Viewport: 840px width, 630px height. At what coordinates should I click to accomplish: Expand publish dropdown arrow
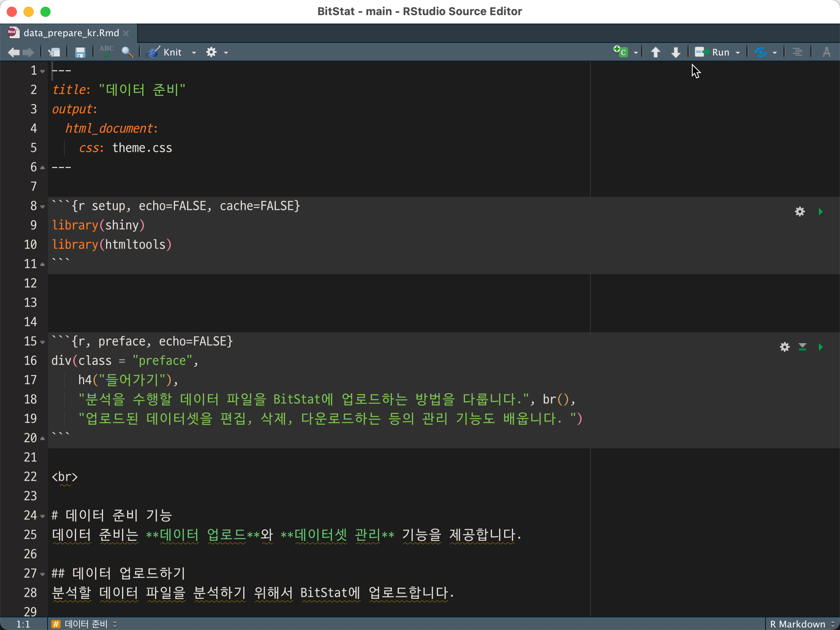pyautogui.click(x=775, y=53)
